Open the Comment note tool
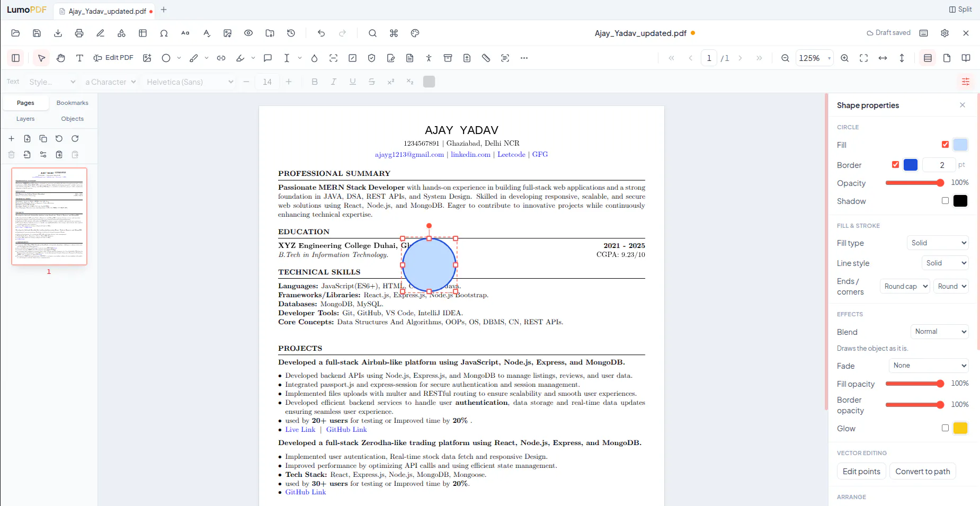This screenshot has height=506, width=980. [x=268, y=58]
